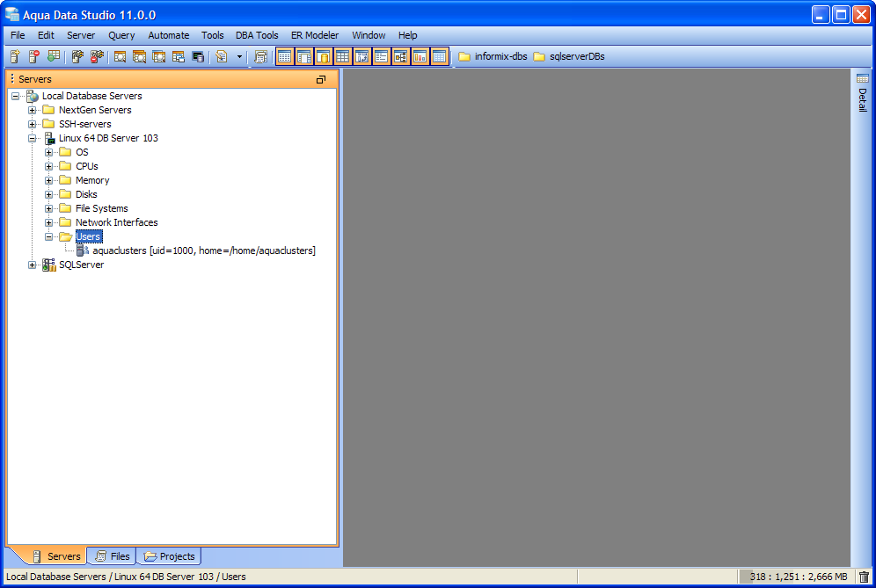876x588 pixels.
Task: Expand the SSH-servers folder
Action: [32, 124]
